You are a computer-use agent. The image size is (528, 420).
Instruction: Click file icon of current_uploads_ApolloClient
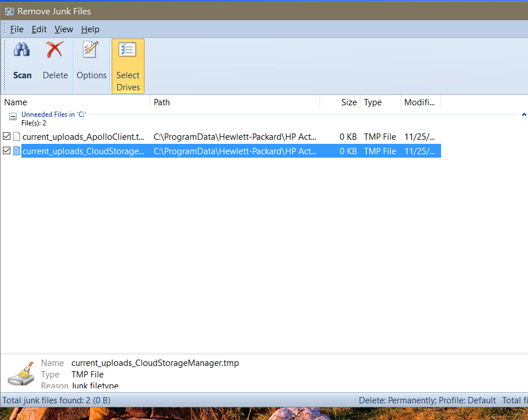17,137
